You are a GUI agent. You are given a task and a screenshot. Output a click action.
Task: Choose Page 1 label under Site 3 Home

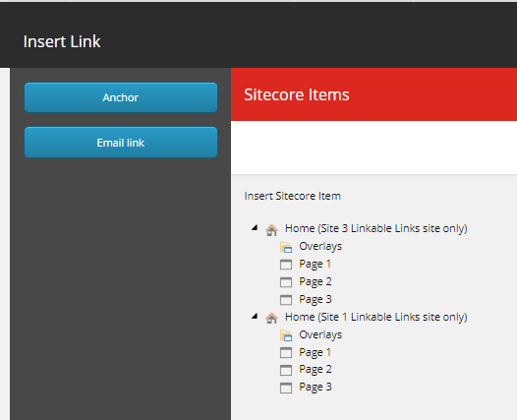pos(315,265)
